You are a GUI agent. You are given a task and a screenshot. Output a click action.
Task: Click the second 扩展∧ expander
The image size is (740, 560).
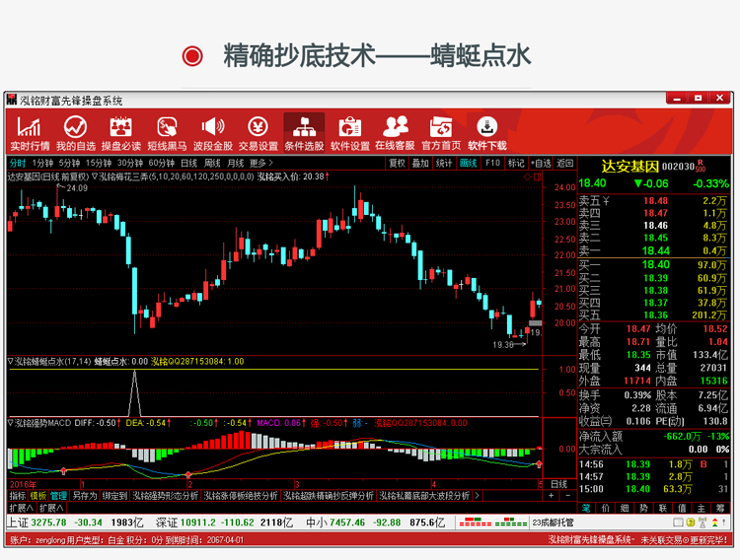tap(51, 508)
